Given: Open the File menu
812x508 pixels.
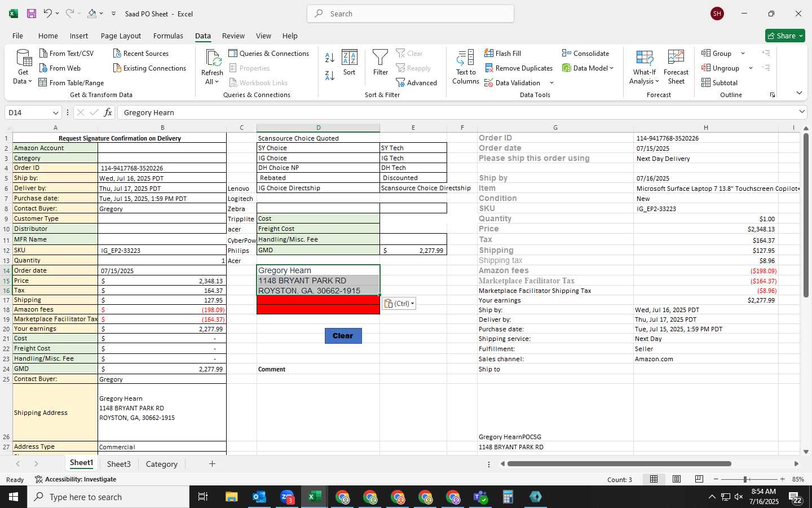Looking at the screenshot, I should click(x=17, y=36).
